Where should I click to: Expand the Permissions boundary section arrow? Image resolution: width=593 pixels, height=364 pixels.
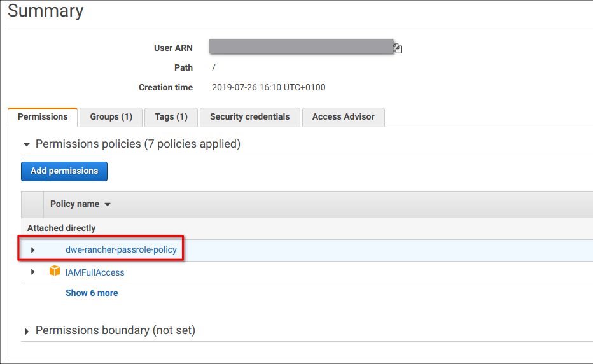pyautogui.click(x=27, y=332)
